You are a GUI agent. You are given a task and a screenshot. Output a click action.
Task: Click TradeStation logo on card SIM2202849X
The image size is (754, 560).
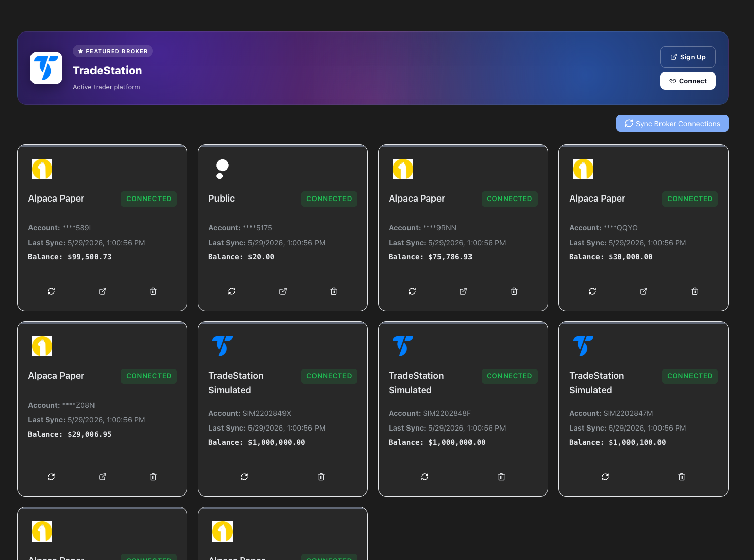point(223,346)
